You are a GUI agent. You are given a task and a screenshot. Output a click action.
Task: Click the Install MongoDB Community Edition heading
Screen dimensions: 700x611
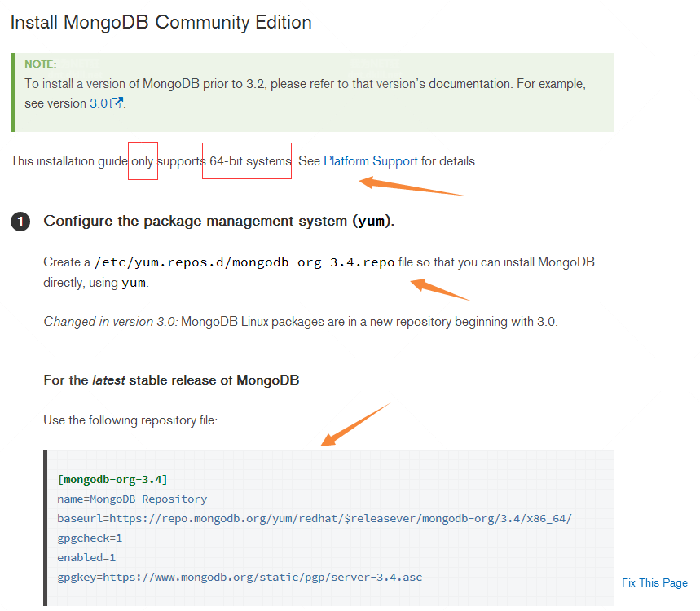coord(161,23)
